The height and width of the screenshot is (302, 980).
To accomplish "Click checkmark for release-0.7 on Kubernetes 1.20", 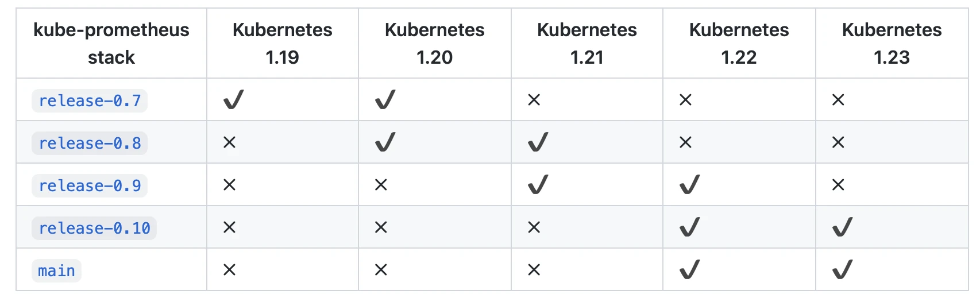I will [385, 100].
